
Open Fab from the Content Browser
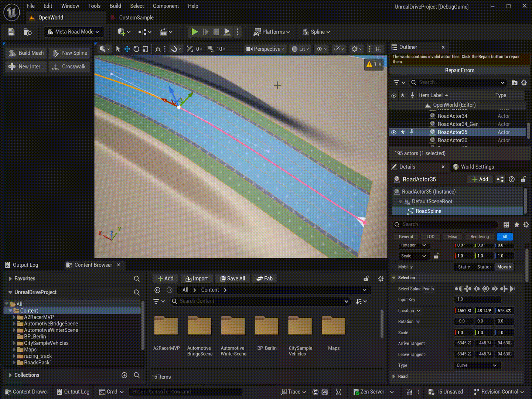pyautogui.click(x=265, y=279)
